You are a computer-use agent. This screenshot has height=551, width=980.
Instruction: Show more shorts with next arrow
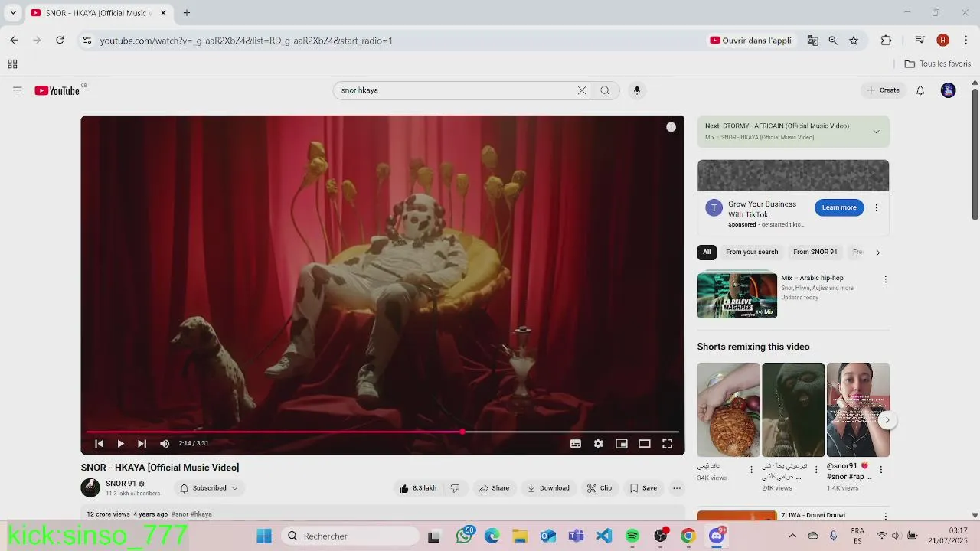click(x=887, y=420)
